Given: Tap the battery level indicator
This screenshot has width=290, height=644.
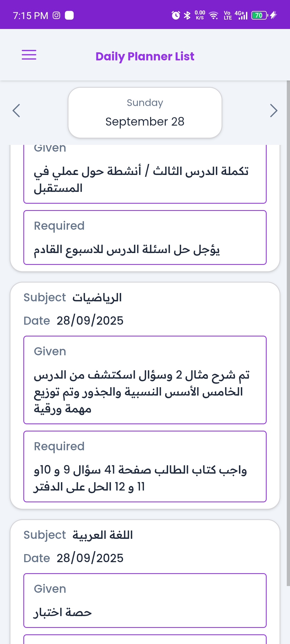Looking at the screenshot, I should coord(259,15).
